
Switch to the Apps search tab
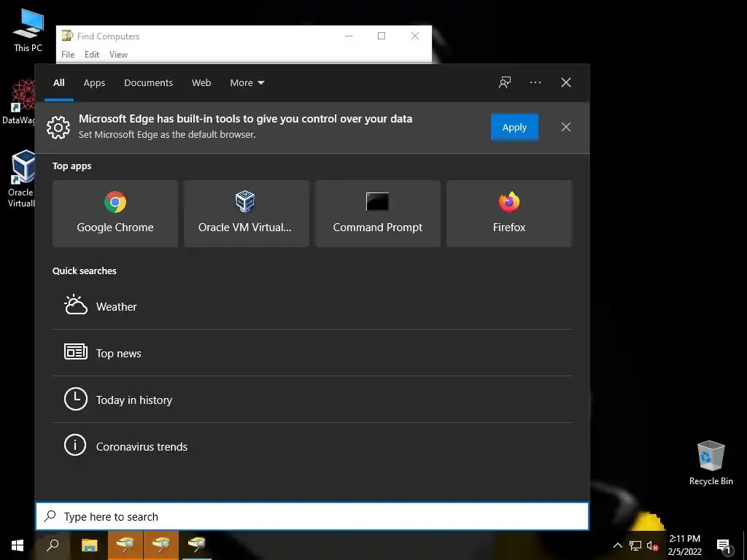(x=94, y=82)
